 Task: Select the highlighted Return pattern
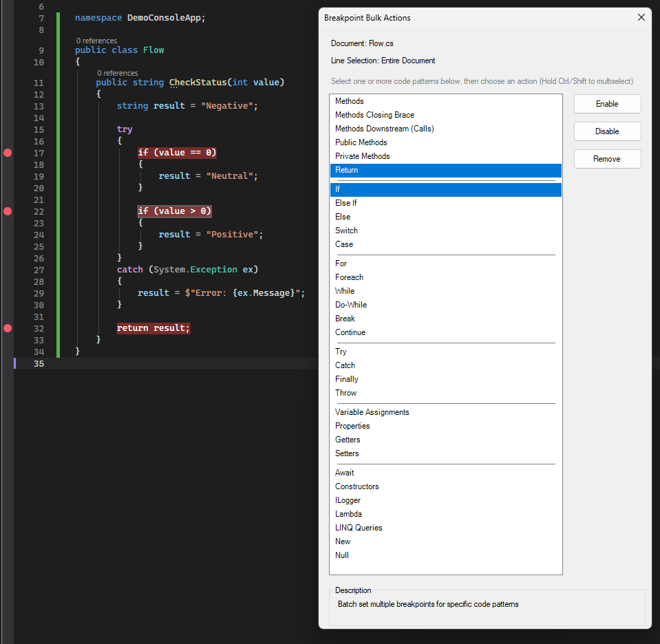(446, 170)
